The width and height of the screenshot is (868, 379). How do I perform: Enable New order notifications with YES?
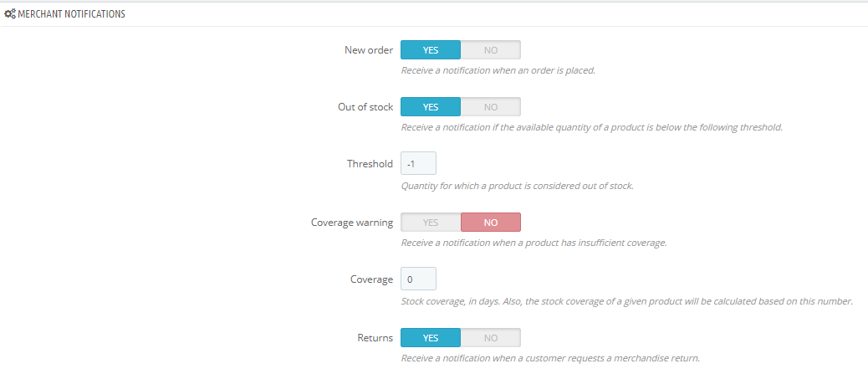point(431,50)
